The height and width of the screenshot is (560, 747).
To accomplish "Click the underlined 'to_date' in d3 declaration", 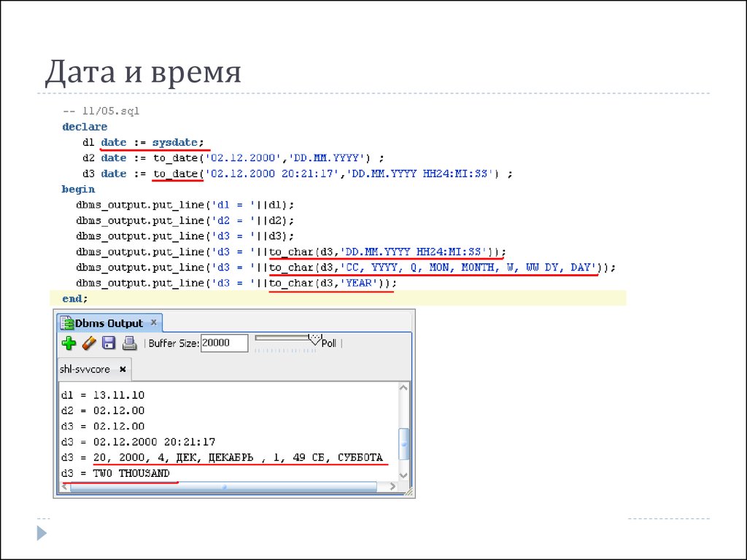I will pyautogui.click(x=175, y=174).
